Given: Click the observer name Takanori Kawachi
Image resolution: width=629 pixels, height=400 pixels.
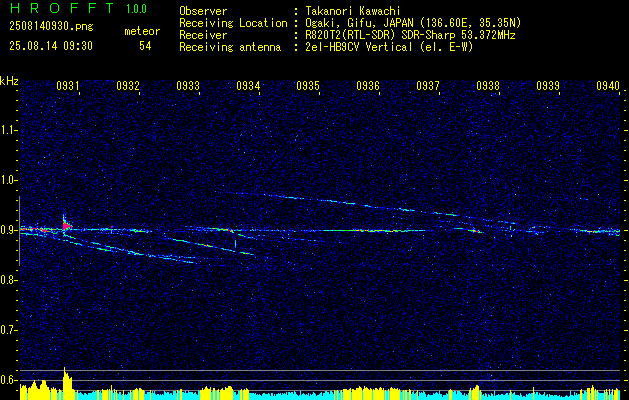Looking at the screenshot, I should 353,11.
